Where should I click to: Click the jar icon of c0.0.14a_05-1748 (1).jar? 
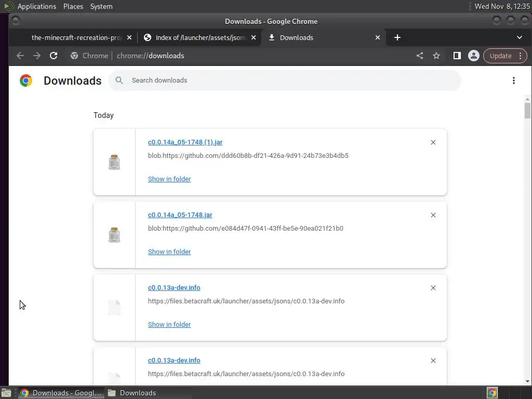coord(114,162)
